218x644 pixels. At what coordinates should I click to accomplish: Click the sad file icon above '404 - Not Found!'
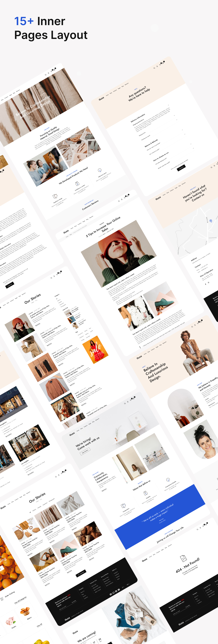pyautogui.click(x=183, y=558)
